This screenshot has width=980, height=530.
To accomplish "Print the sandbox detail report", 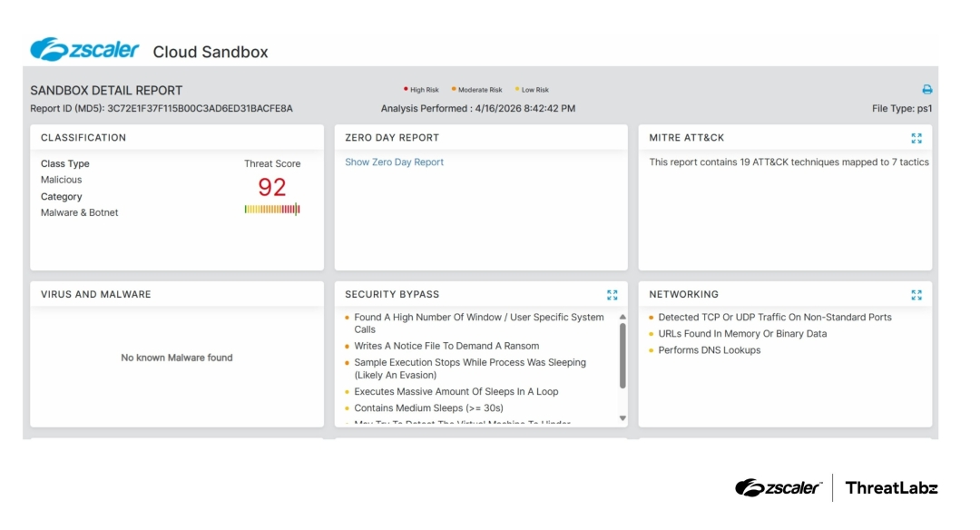I will [926, 89].
